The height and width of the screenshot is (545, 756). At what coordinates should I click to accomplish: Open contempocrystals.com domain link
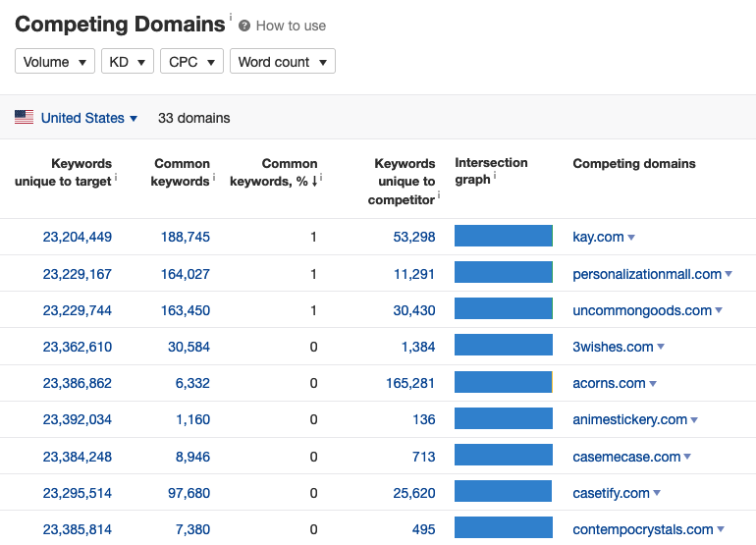click(x=643, y=529)
